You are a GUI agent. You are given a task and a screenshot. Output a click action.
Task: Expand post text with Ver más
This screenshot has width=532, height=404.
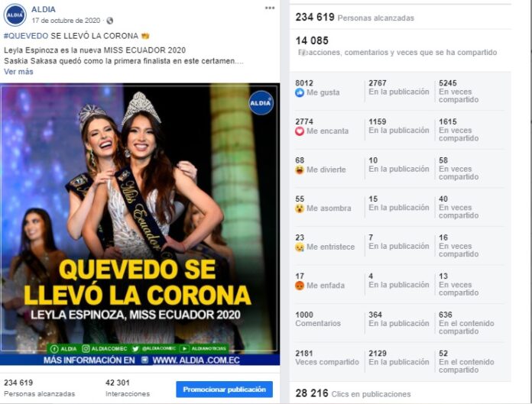pyautogui.click(x=18, y=72)
